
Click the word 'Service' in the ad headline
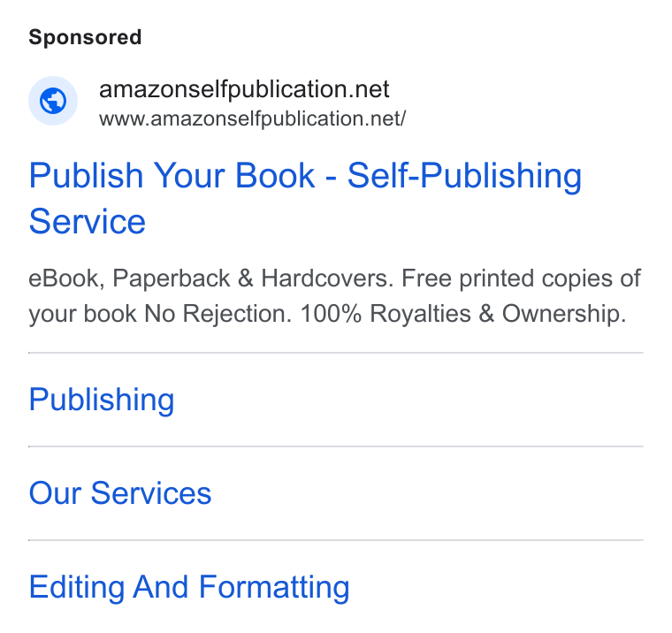[x=88, y=222]
